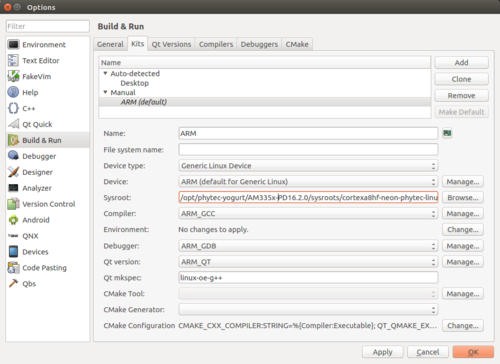Switch to the Kits tab
500x364 pixels.
point(138,44)
